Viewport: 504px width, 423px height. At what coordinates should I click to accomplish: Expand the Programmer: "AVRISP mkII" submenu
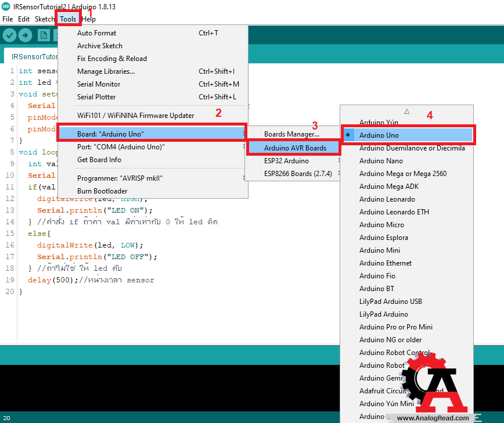[x=152, y=178]
